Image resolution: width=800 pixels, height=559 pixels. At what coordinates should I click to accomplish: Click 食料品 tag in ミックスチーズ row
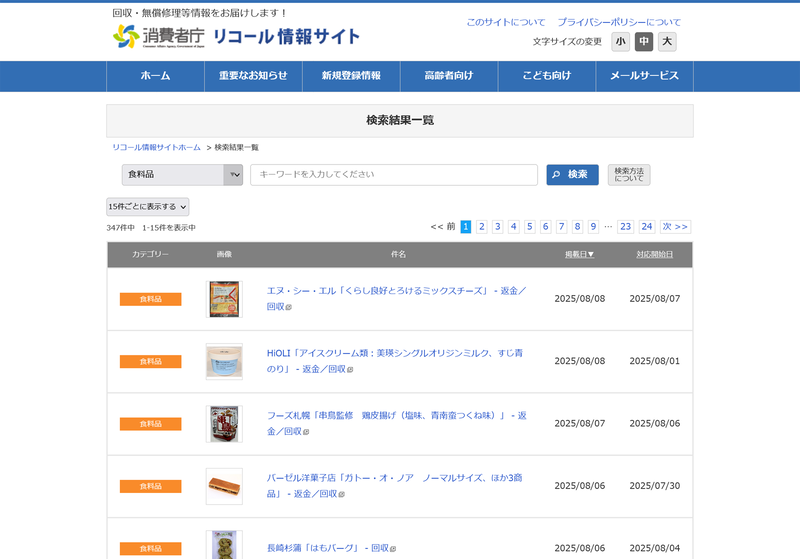point(151,299)
